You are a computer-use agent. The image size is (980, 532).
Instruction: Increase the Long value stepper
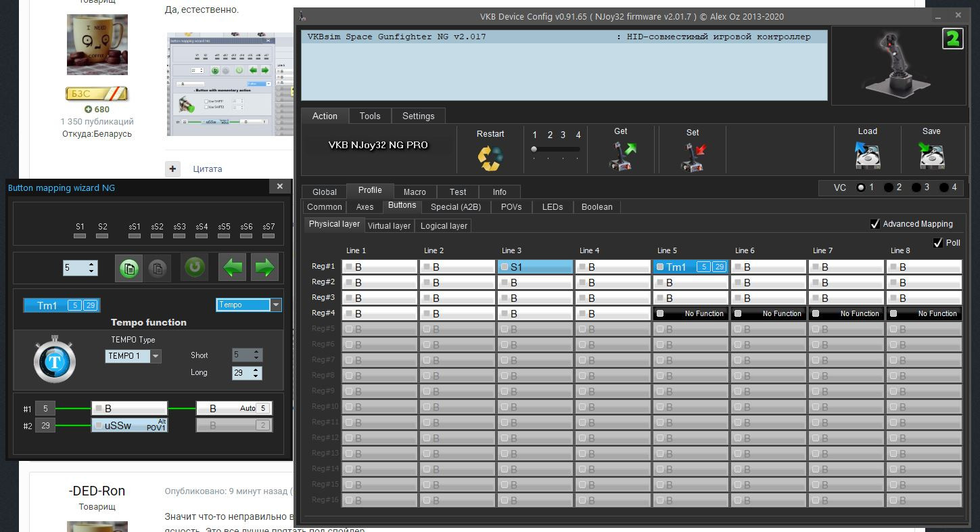pyautogui.click(x=256, y=370)
